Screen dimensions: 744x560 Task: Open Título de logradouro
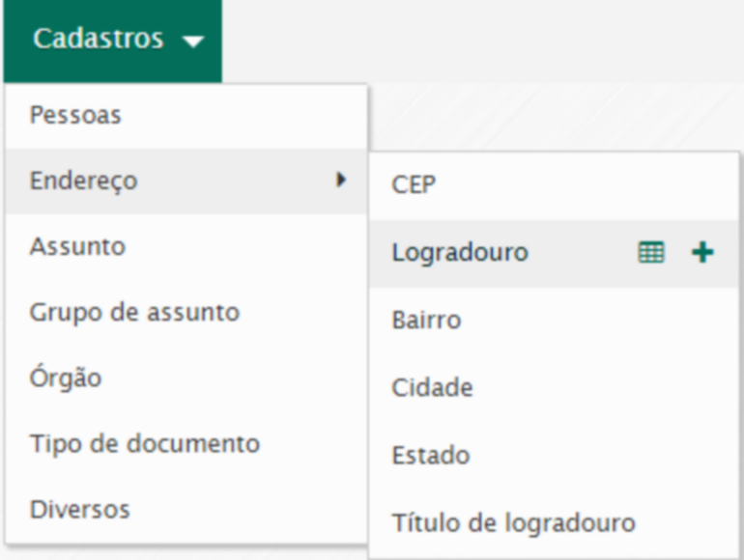tap(513, 523)
